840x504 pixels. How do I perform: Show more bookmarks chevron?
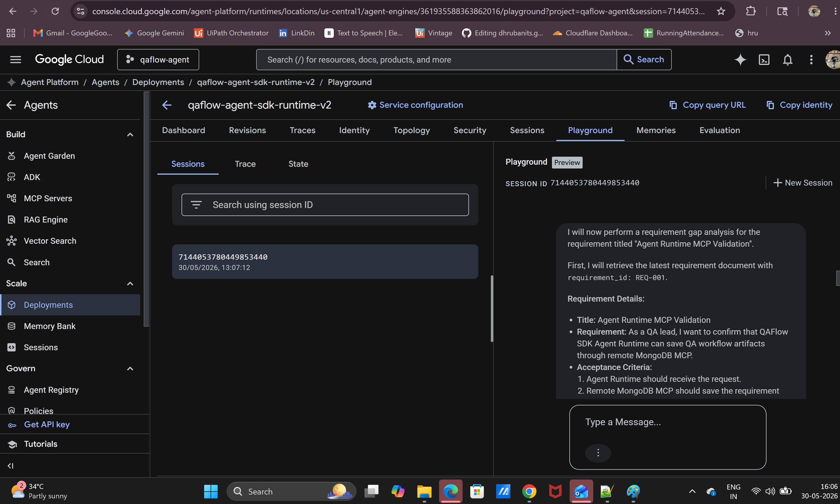[x=828, y=33]
